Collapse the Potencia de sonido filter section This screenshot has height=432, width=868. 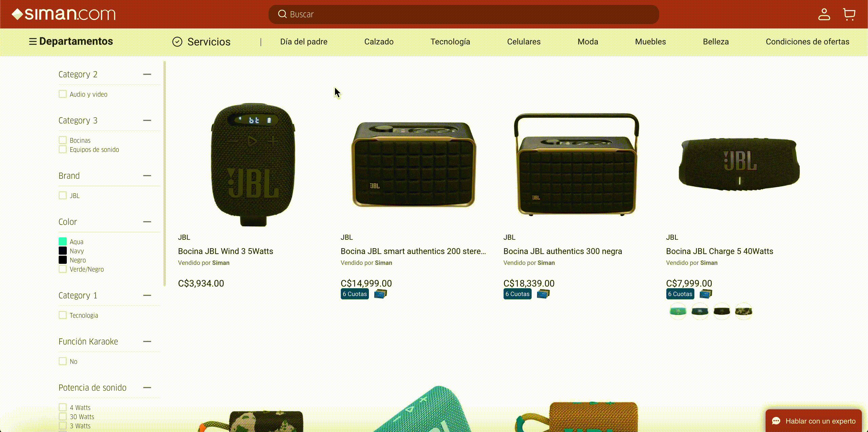coord(147,388)
